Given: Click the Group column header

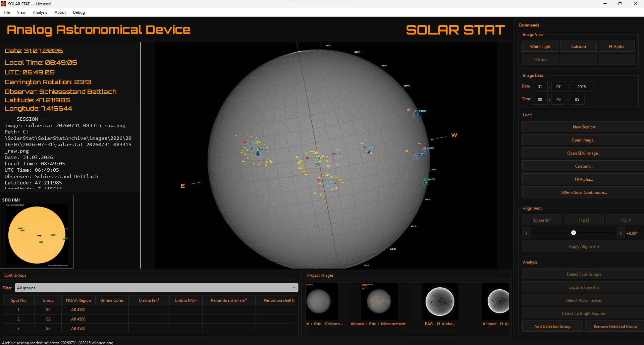Looking at the screenshot, I should 48,300.
